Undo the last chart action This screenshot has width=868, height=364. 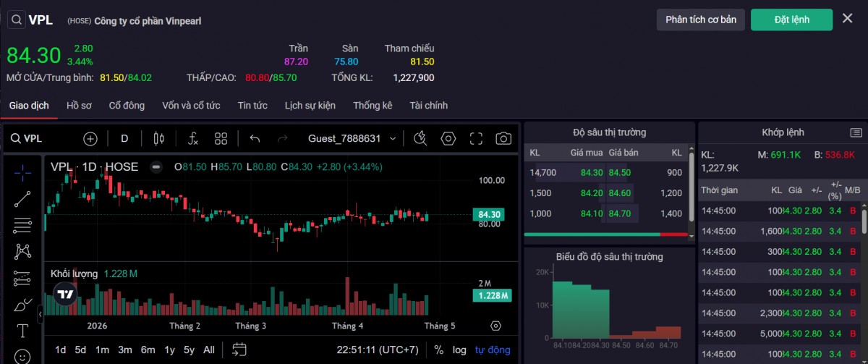coord(255,138)
